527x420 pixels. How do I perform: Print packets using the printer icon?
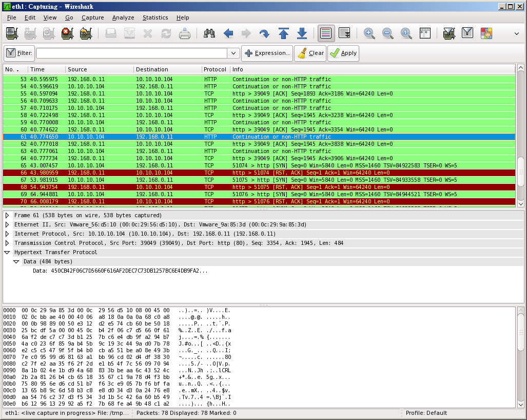click(185, 33)
